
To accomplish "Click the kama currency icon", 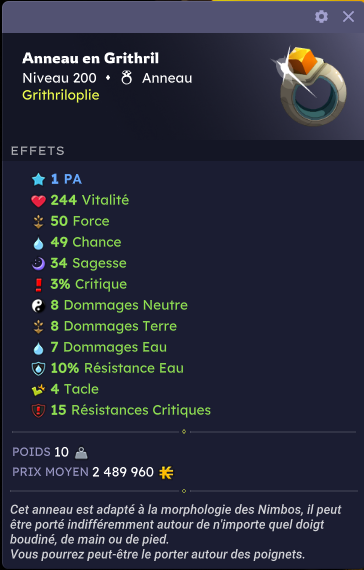I will coord(166,473).
